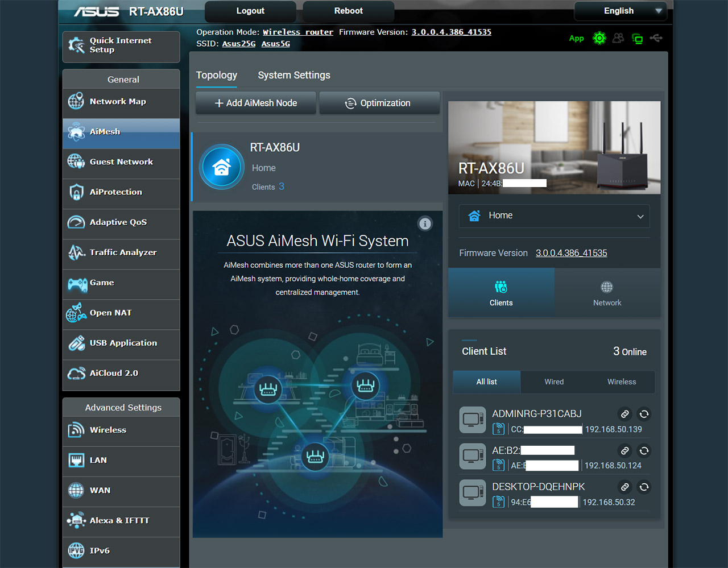Image resolution: width=728 pixels, height=568 pixels.
Task: Click IP address 192.168.50.124
Action: (613, 466)
